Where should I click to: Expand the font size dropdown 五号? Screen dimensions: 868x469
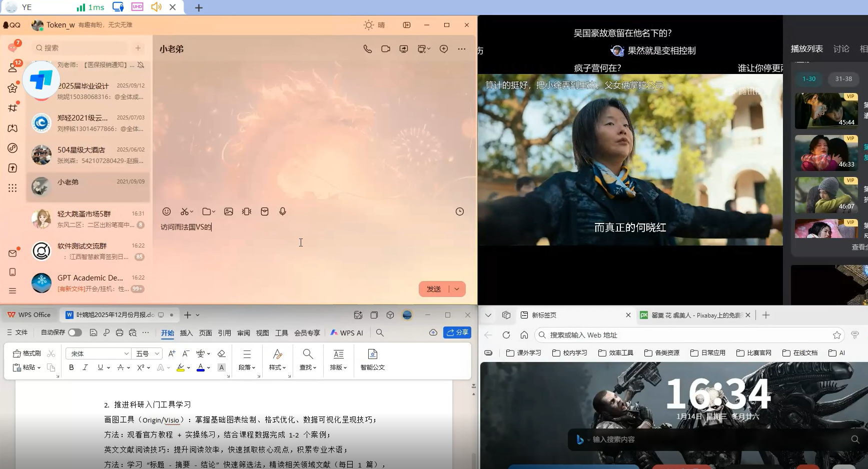[148, 353]
